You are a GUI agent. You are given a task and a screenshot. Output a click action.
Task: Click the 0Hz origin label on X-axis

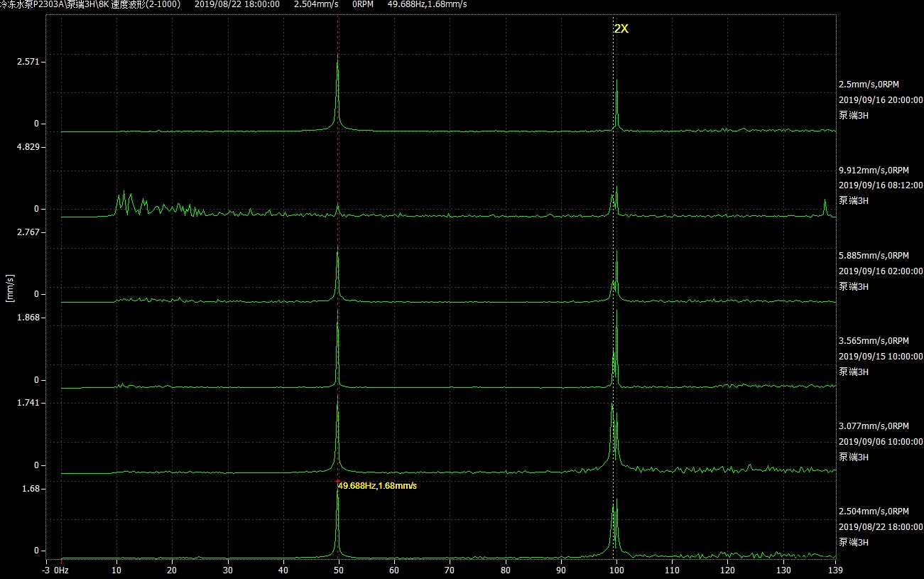(61, 570)
